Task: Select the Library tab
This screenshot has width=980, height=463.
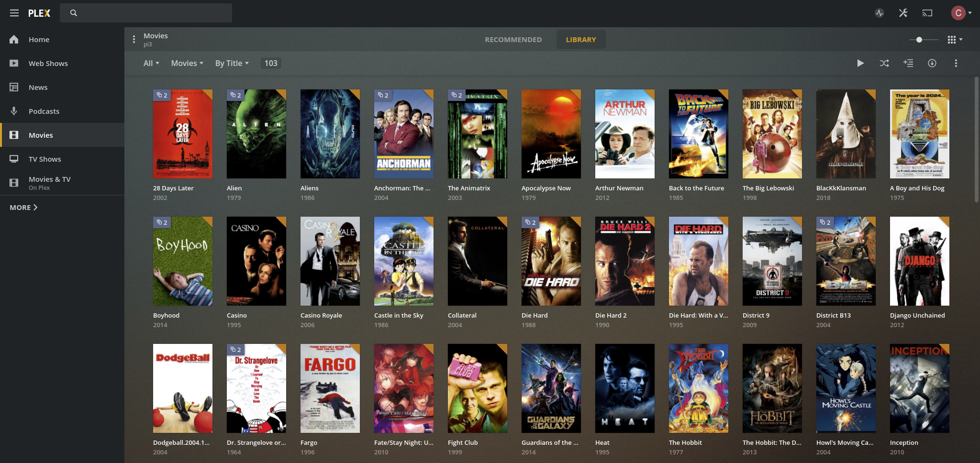Action: pyautogui.click(x=580, y=40)
